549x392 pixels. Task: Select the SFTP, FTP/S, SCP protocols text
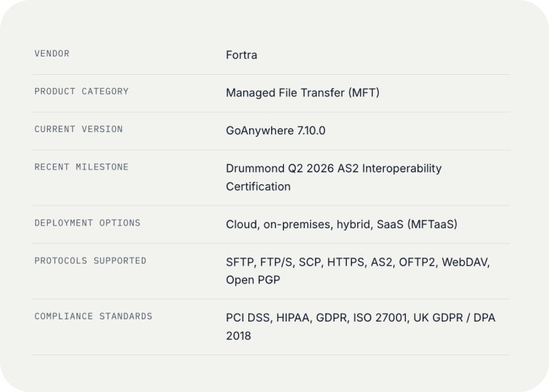tap(275, 262)
